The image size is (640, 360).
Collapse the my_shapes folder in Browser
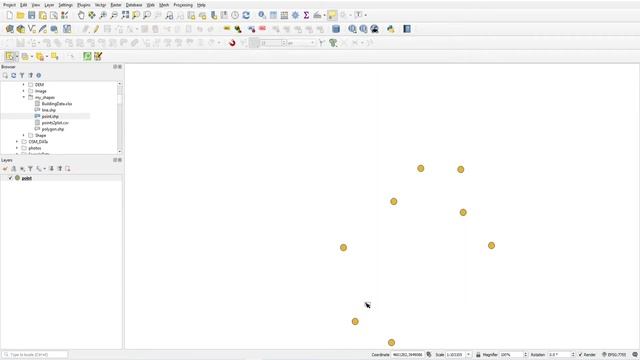23,98
